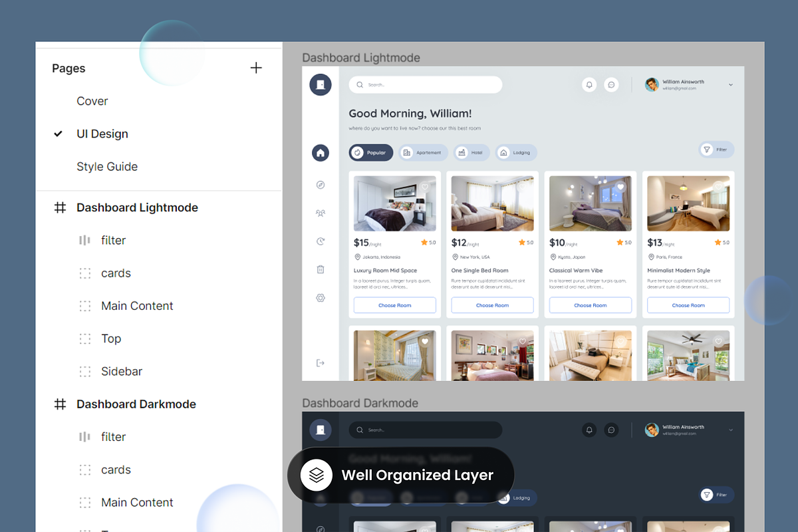Viewport: 798px width, 532px height.
Task: Open notifications bell in dark dashboard
Action: 589,430
